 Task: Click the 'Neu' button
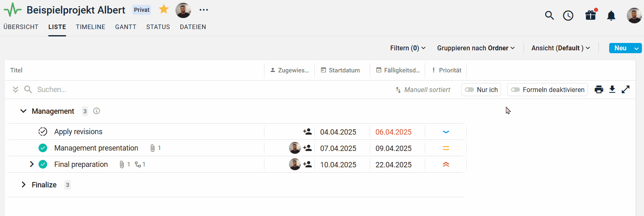620,48
